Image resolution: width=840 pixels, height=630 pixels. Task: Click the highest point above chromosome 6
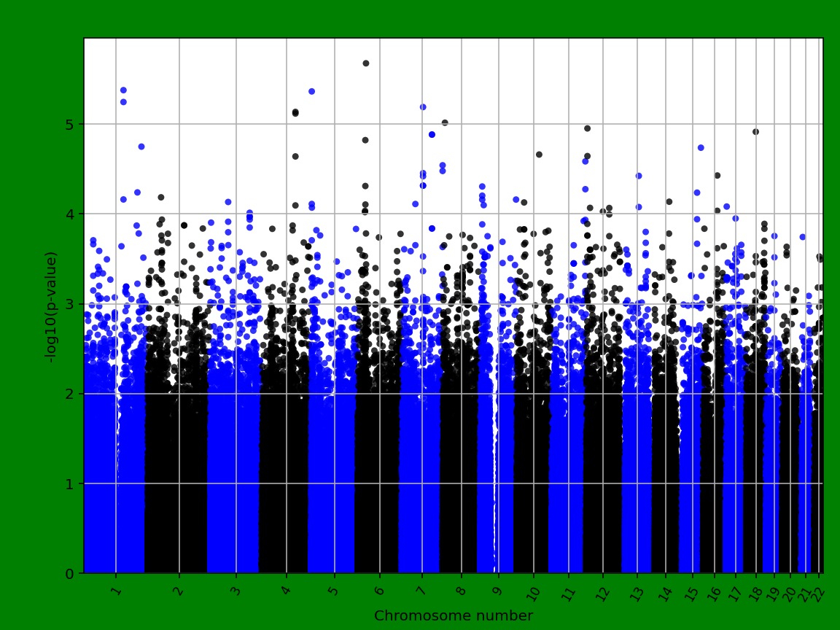click(x=366, y=63)
